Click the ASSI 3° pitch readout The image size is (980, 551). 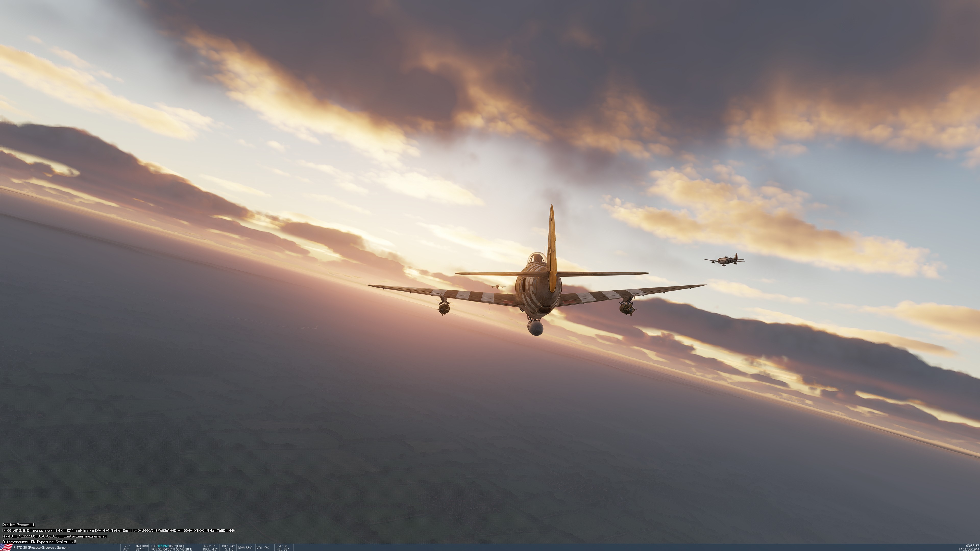209,546
